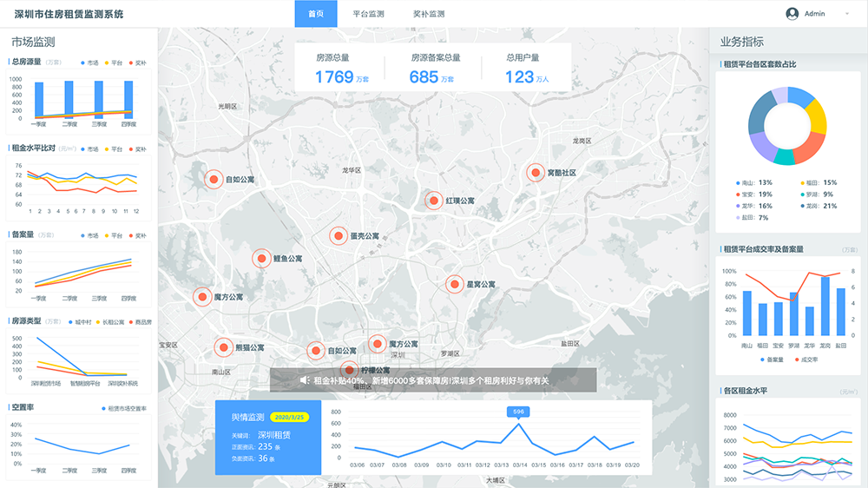Image resolution: width=868 pixels, height=488 pixels.
Task: Toggle 龙华 16% donut legend entry
Action: 754,206
